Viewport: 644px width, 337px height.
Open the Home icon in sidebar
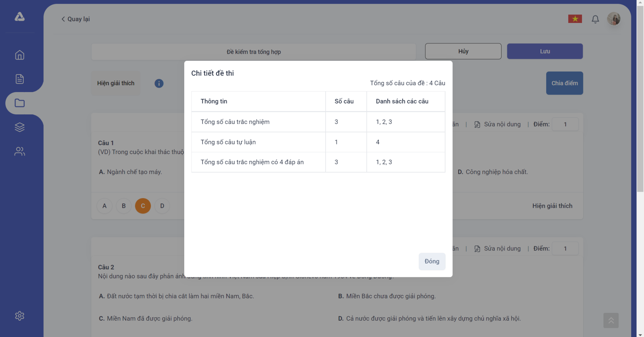click(19, 55)
